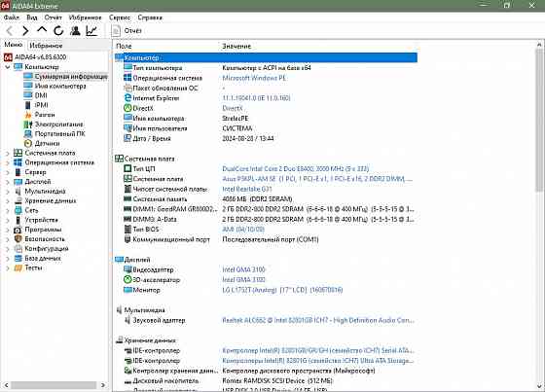Expand Системная плата tree node
545x392 pixels.
(x=8, y=153)
